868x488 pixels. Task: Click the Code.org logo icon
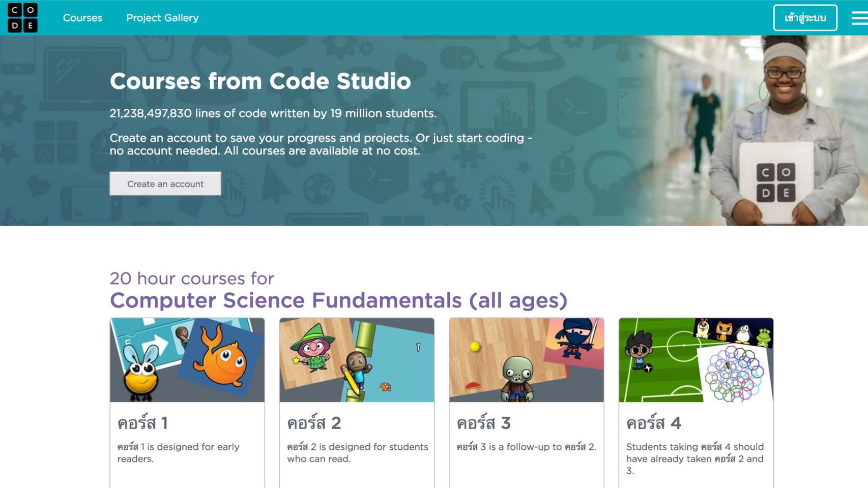pyautogui.click(x=22, y=18)
